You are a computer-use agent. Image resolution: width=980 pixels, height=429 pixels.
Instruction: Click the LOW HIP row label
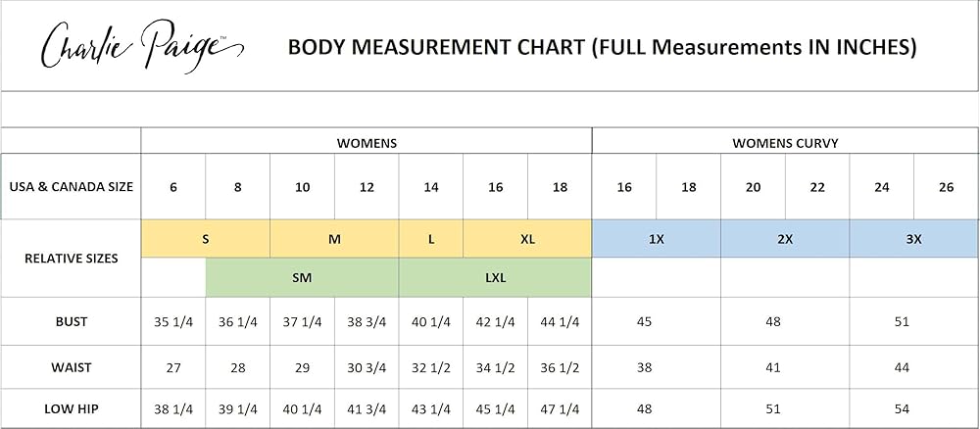pyautogui.click(x=72, y=408)
